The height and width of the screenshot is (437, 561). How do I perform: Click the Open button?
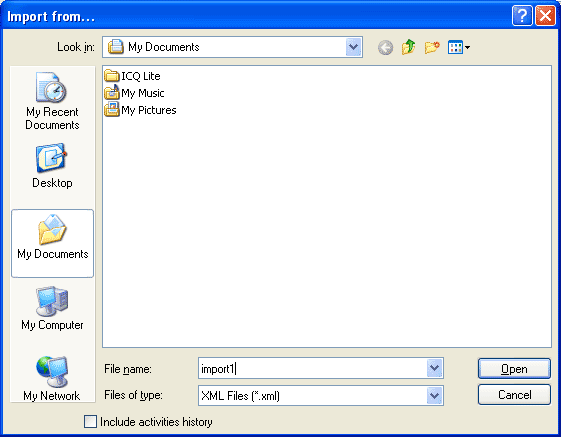514,369
